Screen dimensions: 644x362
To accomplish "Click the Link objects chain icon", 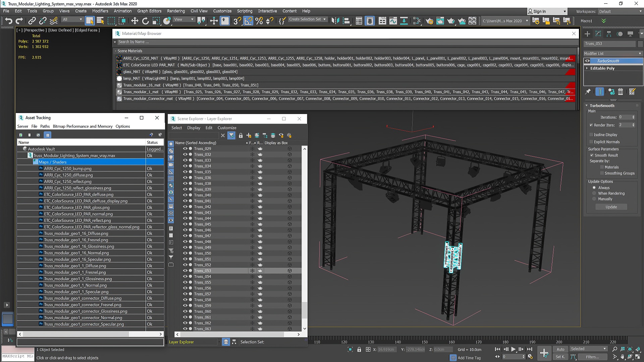I will pos(32,21).
